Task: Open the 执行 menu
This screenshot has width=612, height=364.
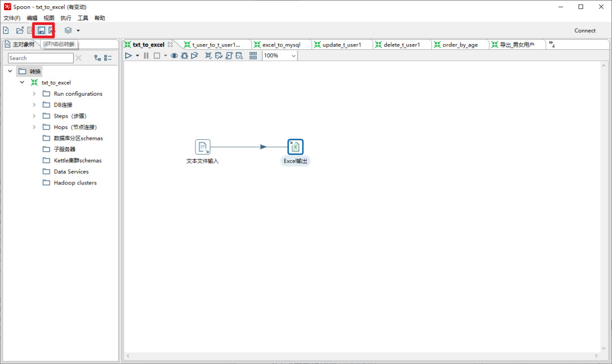Action: (66, 18)
